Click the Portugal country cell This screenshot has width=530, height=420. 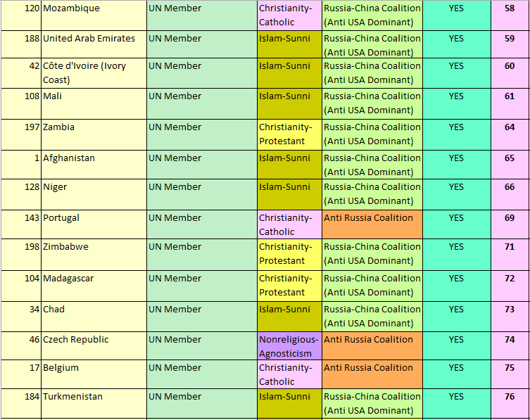click(94, 224)
